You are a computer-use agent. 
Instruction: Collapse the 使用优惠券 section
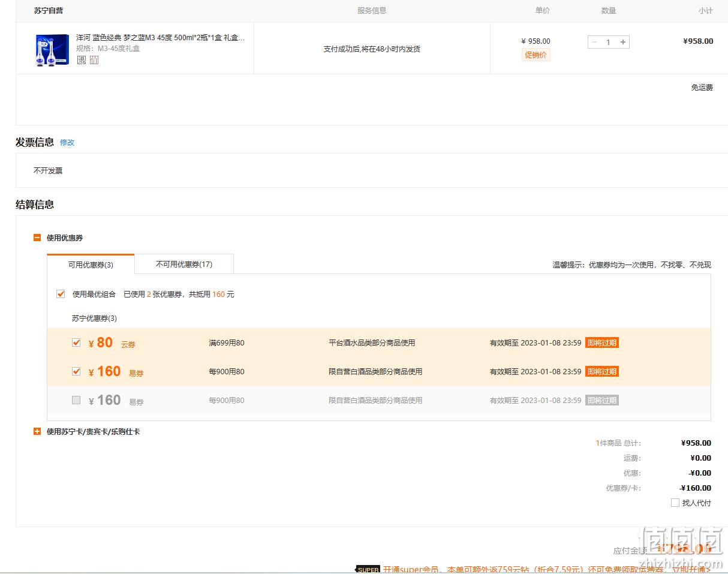[x=37, y=238]
